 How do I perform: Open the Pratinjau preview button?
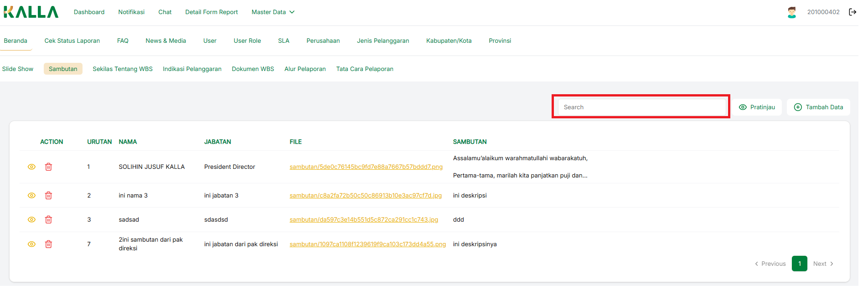pos(757,107)
